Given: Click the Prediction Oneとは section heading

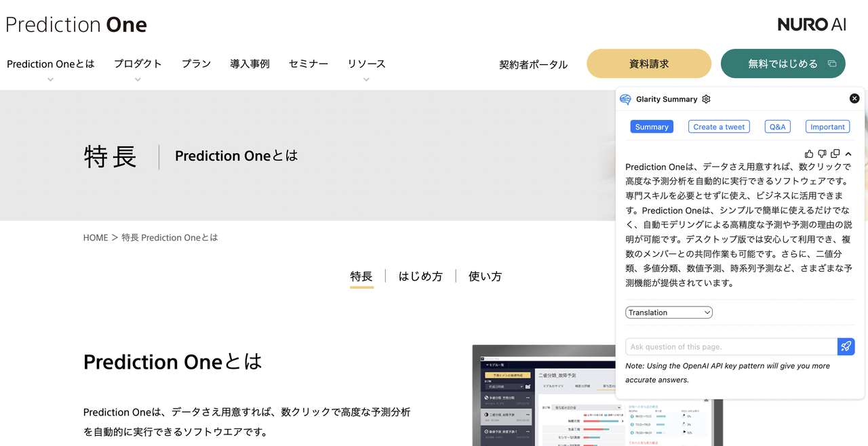Looking at the screenshot, I should point(173,362).
